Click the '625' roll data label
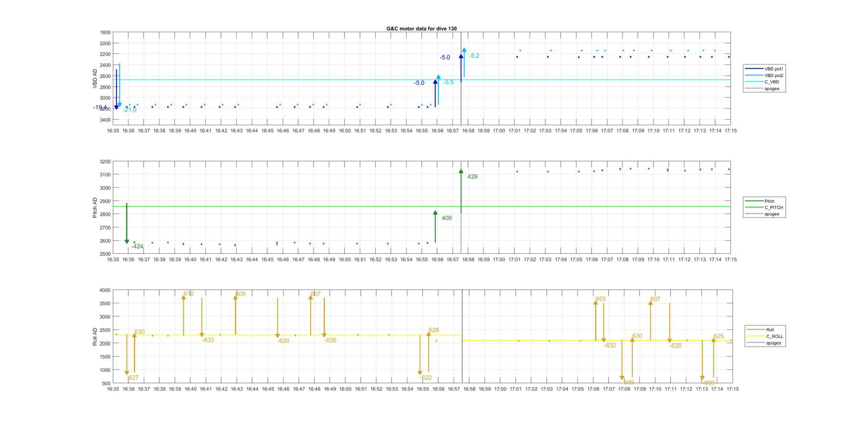The height and width of the screenshot is (430, 868). (x=719, y=336)
